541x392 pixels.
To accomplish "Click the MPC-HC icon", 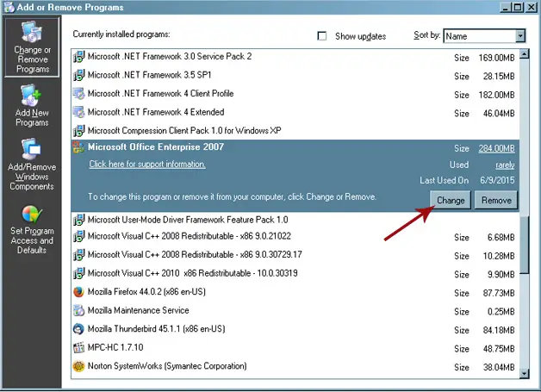I will (x=78, y=347).
